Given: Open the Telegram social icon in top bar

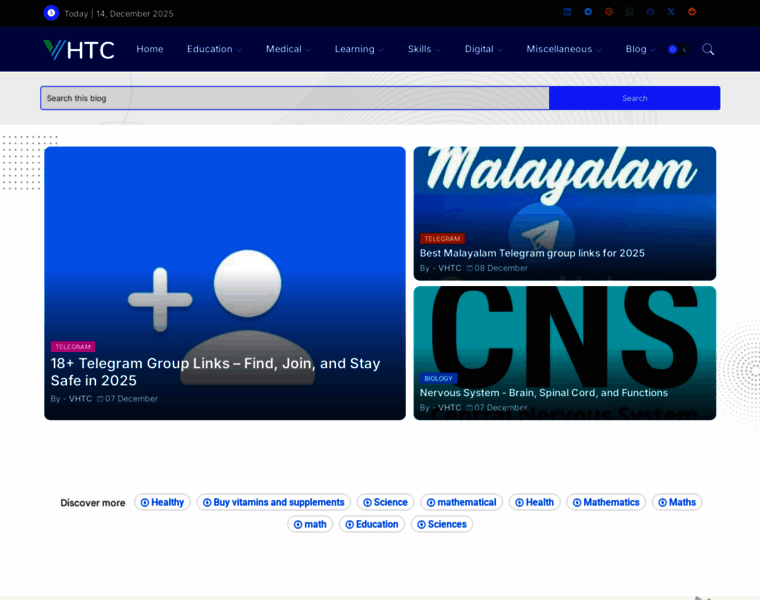Looking at the screenshot, I should click(588, 12).
